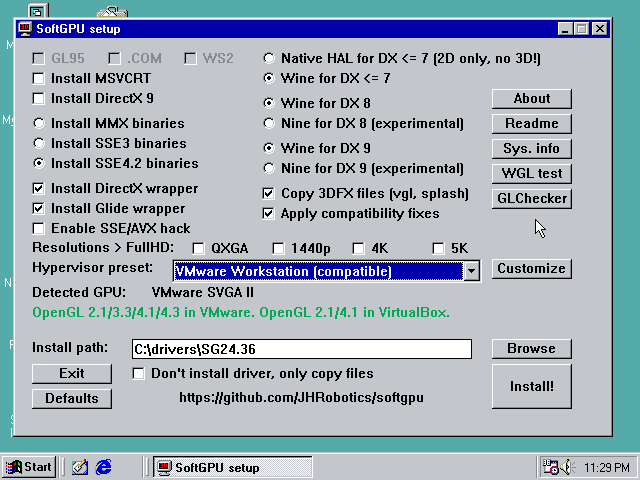Click the notepad quick launch icon
Screen dimensions: 640x480
(80, 467)
